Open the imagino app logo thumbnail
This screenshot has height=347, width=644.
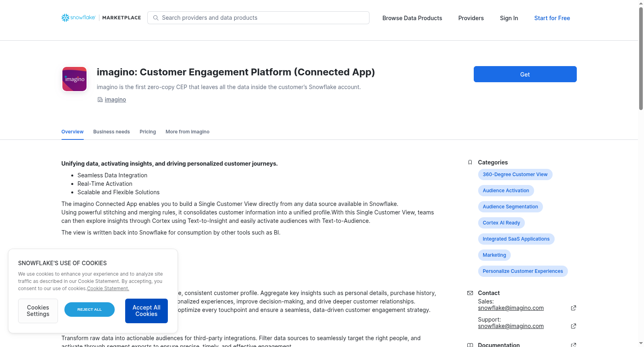coord(74,79)
